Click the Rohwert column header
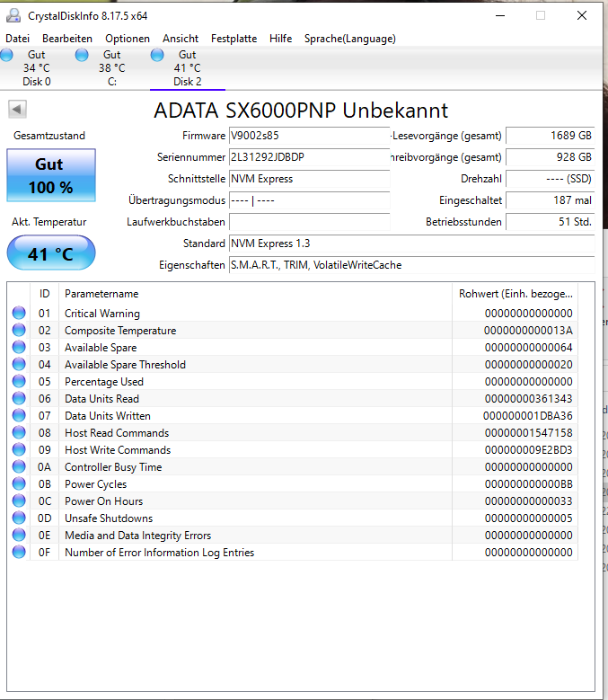Viewport: 608px width, 700px height. coord(515,294)
